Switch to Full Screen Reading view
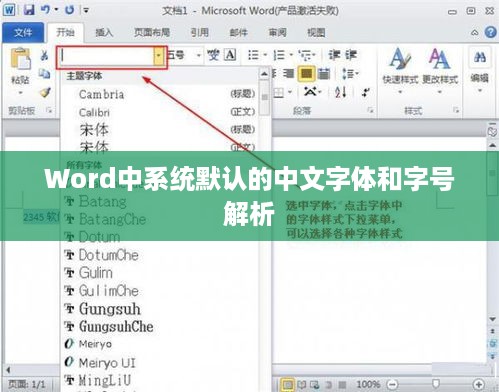Viewport: 499px width, 392px height. click(x=302, y=385)
